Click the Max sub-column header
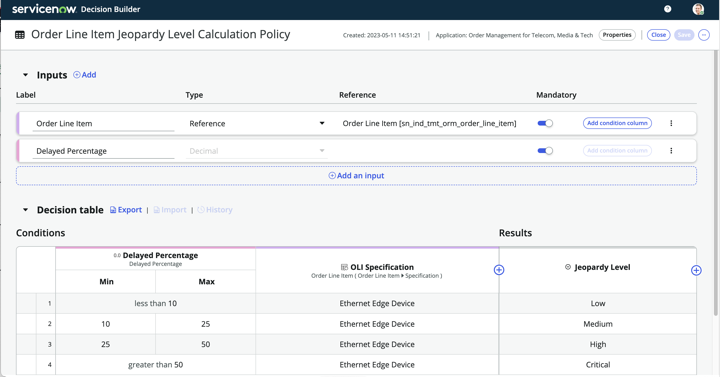The image size is (720, 377). [206, 281]
